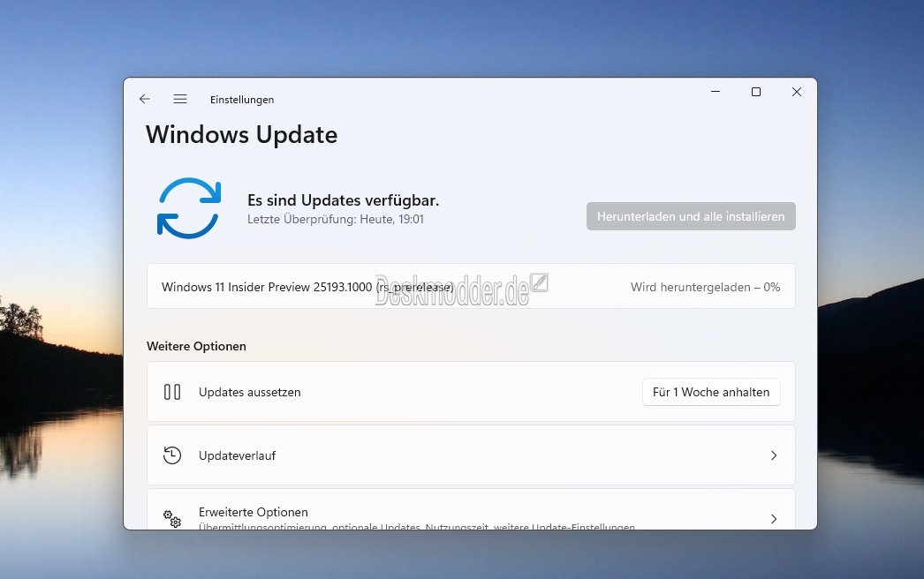Click the gears icon for Erweiterte Optionen

coord(172,518)
